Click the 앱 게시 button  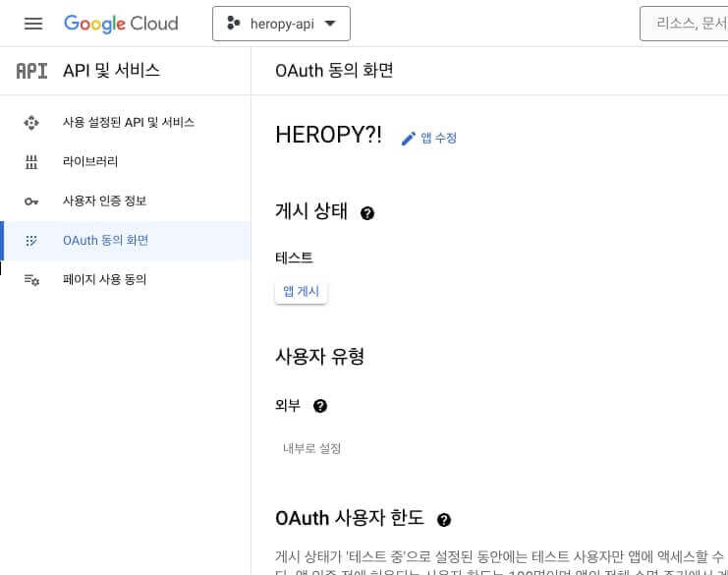(x=301, y=291)
